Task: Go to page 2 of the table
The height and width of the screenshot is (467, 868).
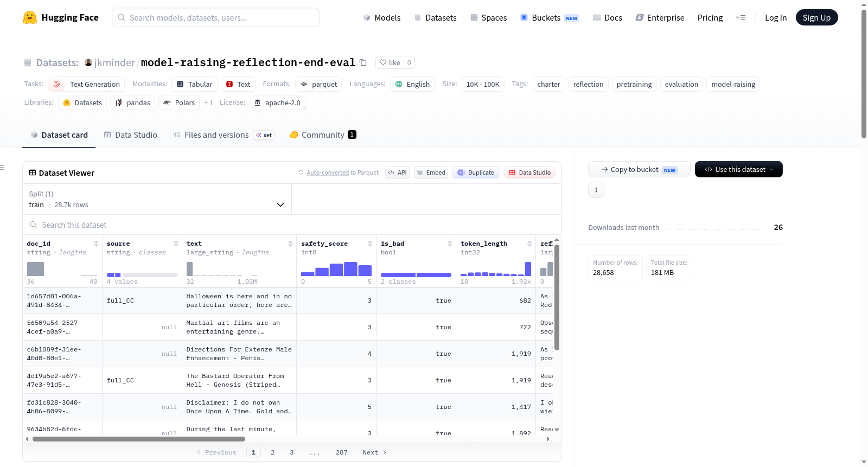Action: (x=272, y=452)
